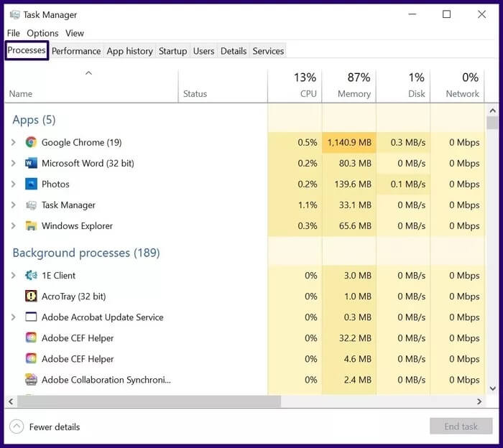Sort by the Disk column header

403,86
